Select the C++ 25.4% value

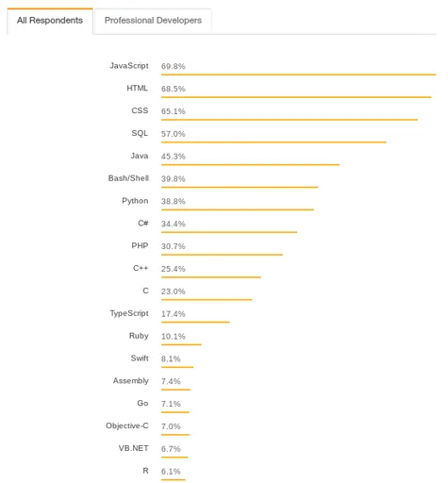click(x=174, y=269)
